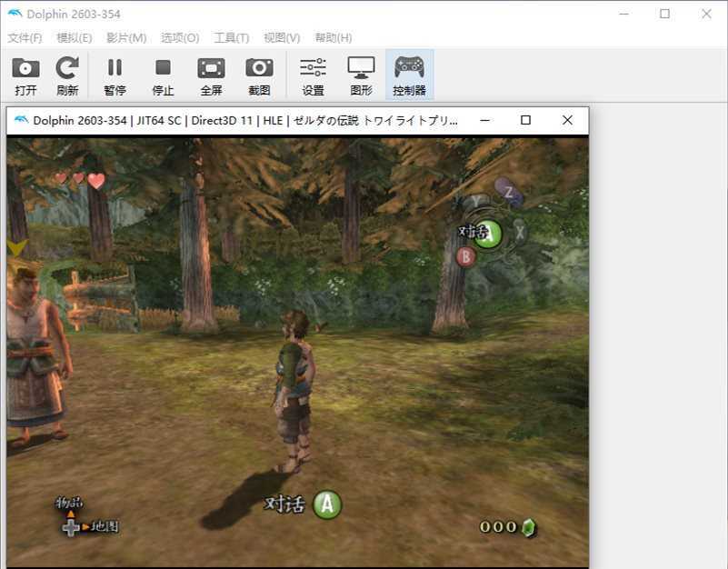Minimize the main Dolphin window
The image size is (728, 569).
click(624, 14)
